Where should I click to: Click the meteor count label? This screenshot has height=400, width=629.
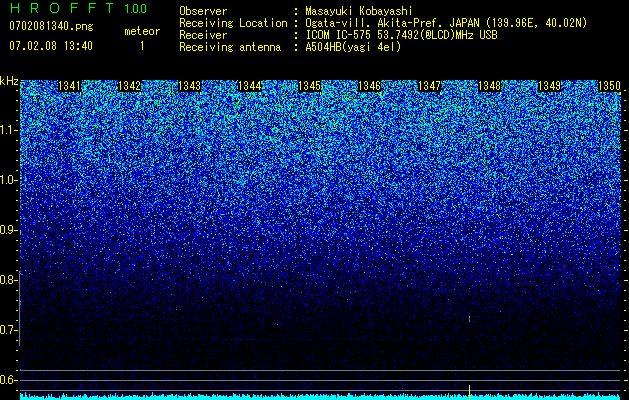click(142, 31)
